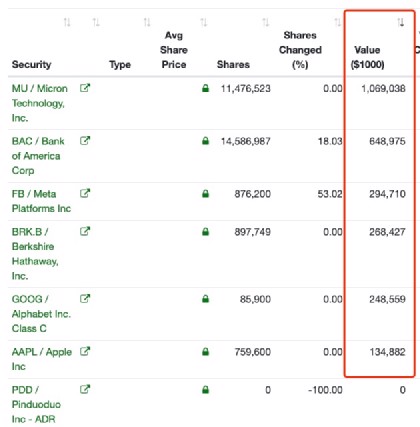
Task: Click the green lock icon in FB row
Action: 205,194
